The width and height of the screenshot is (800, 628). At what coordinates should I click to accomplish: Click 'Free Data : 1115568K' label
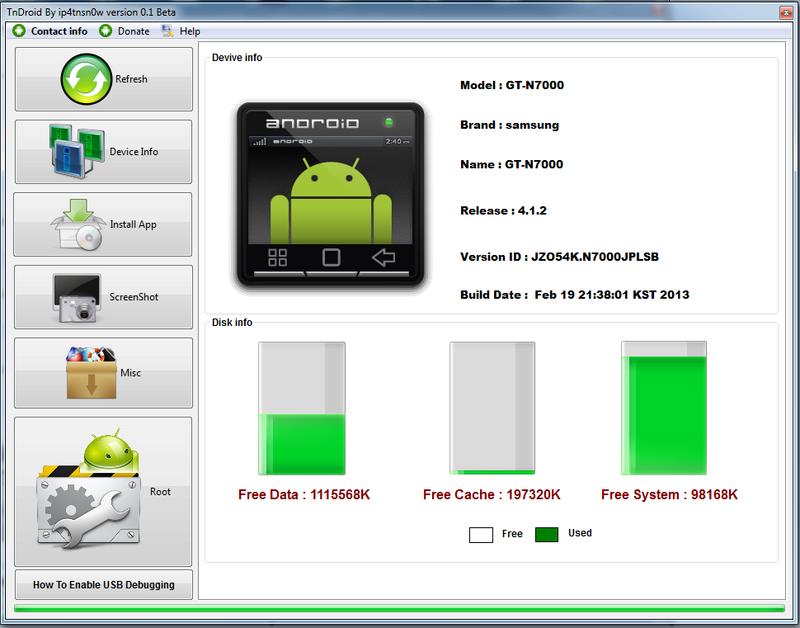[304, 494]
